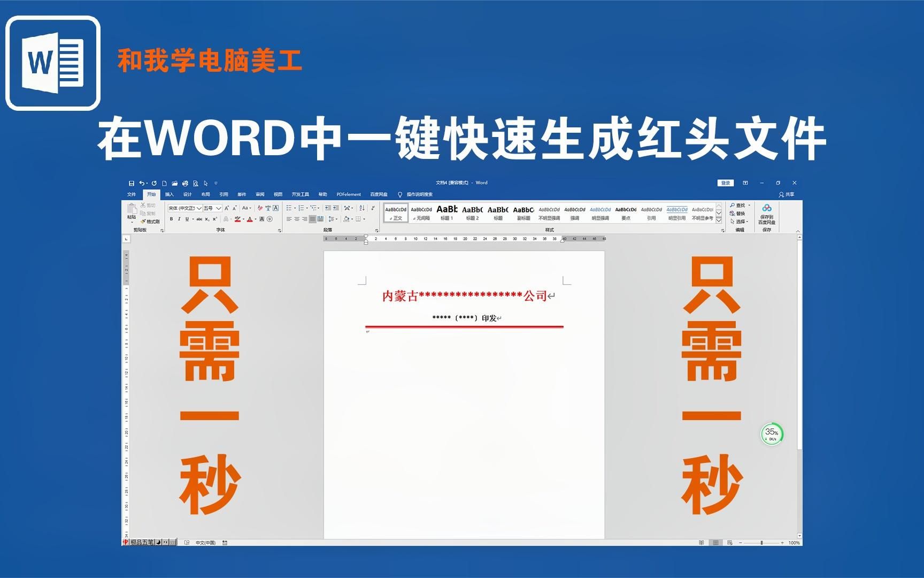
Task: Click the text highlight color button
Action: pos(237,219)
